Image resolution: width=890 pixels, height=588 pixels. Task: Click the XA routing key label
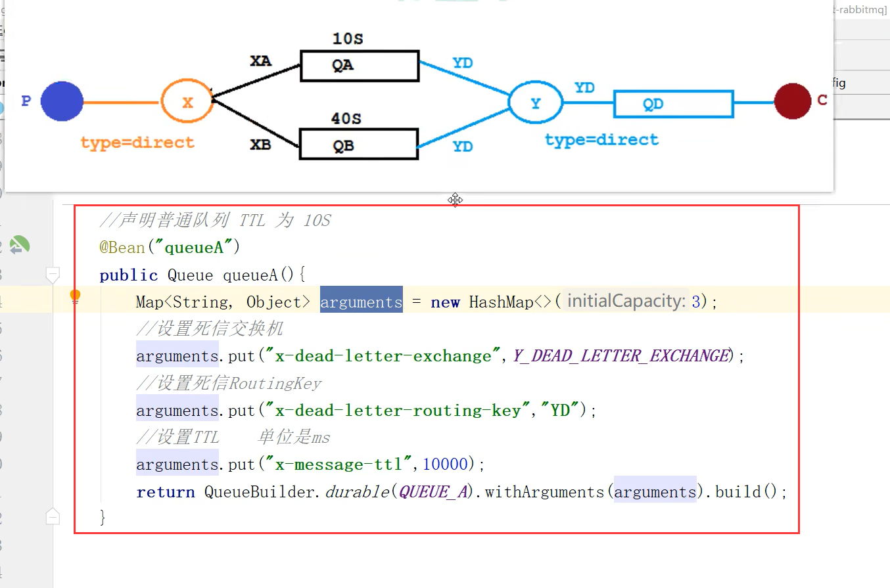260,61
